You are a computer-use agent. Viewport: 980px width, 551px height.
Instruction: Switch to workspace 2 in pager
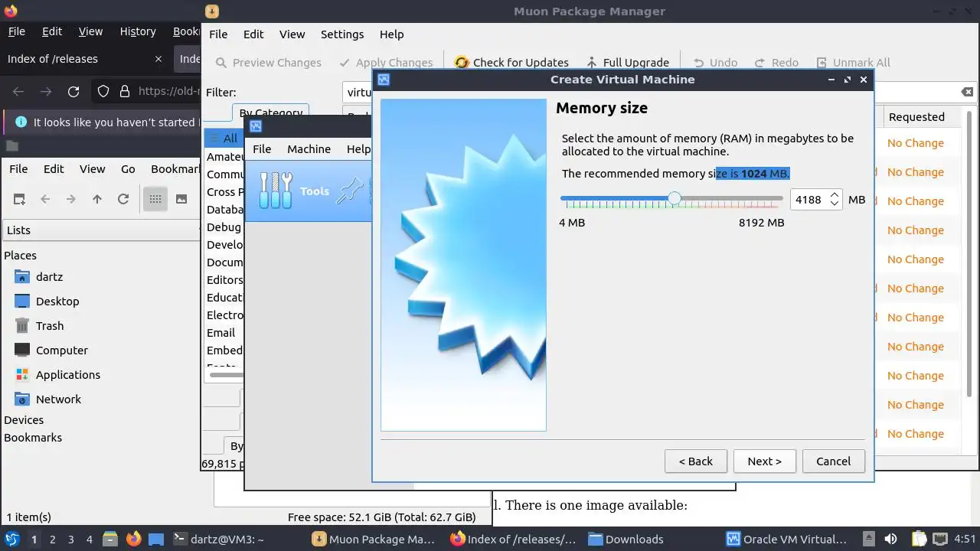tap(52, 540)
